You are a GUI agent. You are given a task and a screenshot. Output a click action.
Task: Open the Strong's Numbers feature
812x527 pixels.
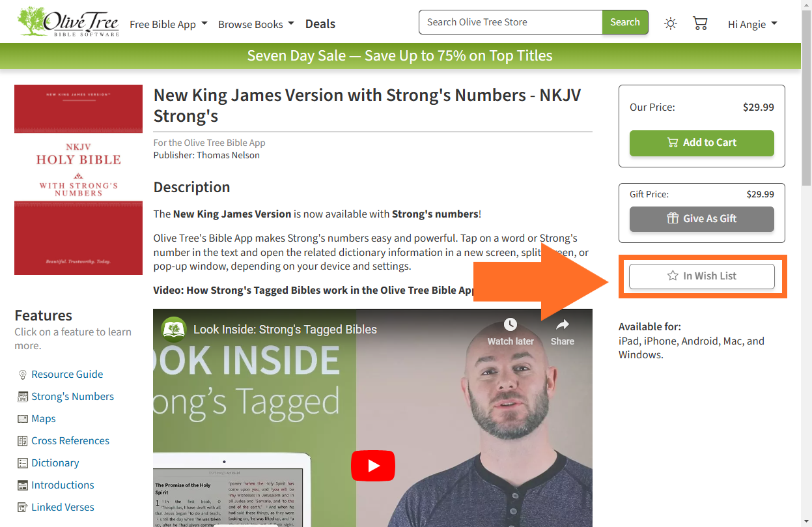pyautogui.click(x=72, y=396)
